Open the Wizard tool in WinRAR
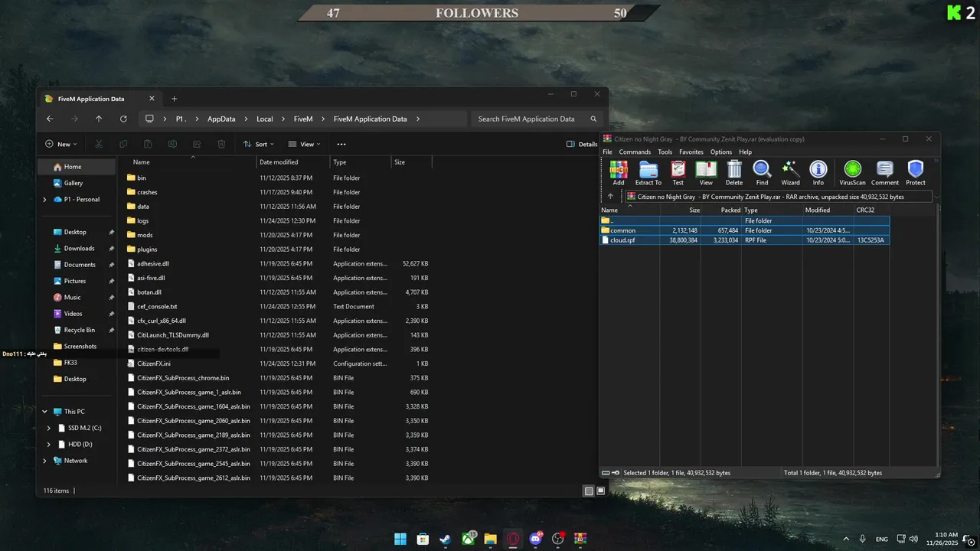Screen dimensions: 980x551 (790, 172)
